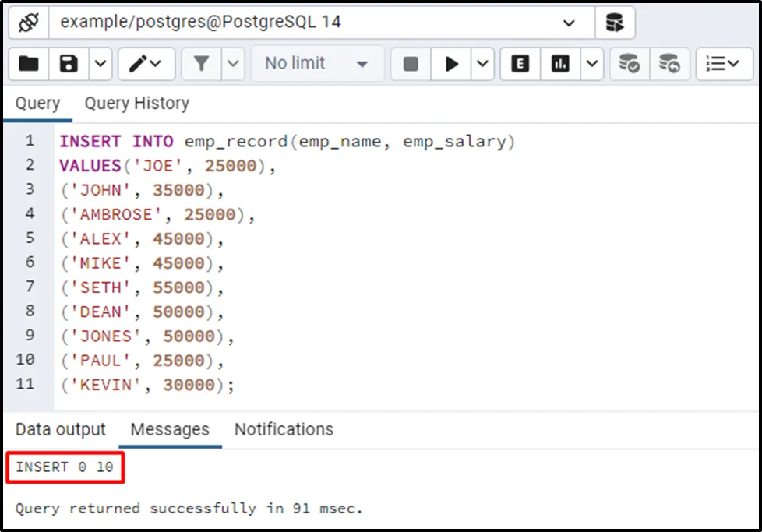Open the Macros list menu
This screenshot has height=532, width=762.
coord(724,64)
